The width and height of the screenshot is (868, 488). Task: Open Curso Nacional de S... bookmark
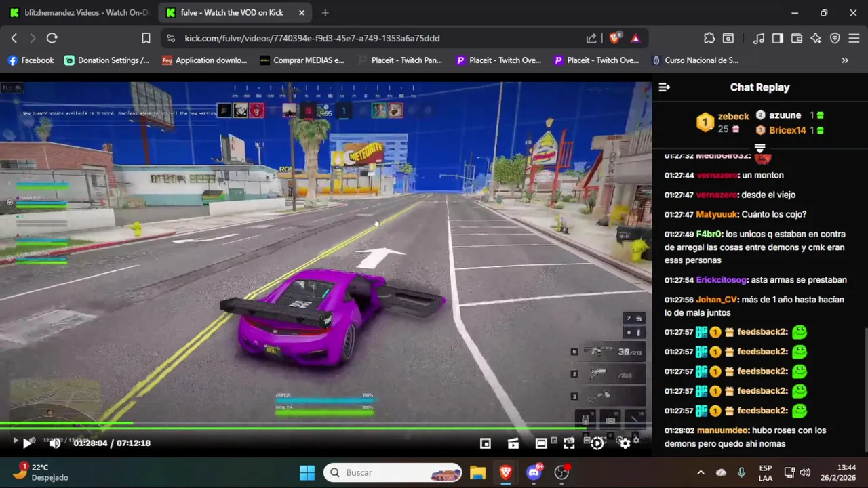pyautogui.click(x=695, y=60)
